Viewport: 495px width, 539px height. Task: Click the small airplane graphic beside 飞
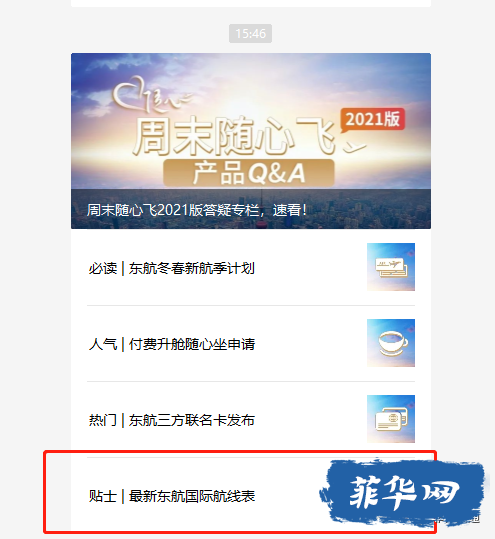pos(354,147)
